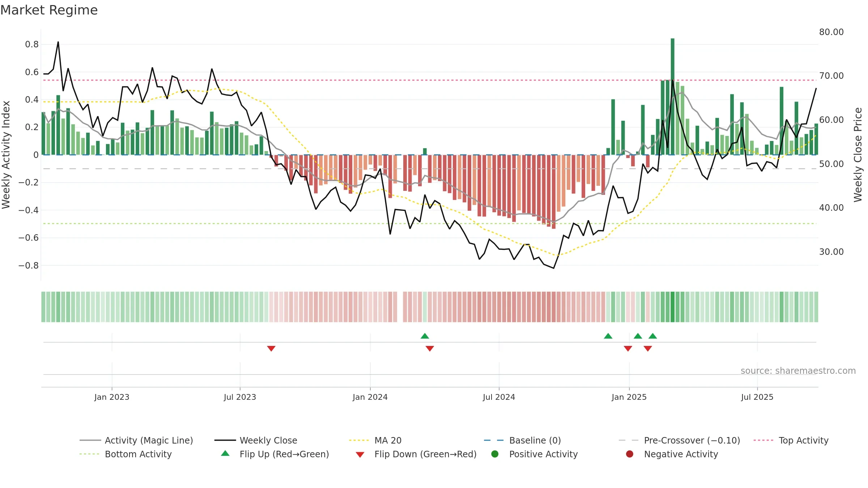
Task: Click the 30.00 price axis label
Action: point(831,252)
